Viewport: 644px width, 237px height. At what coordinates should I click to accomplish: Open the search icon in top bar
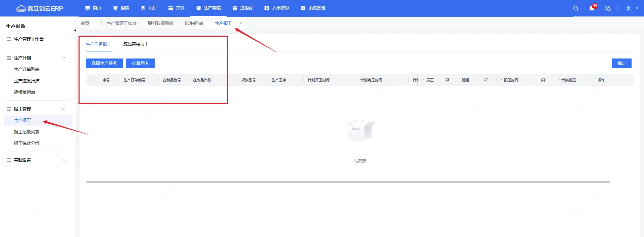(576, 8)
